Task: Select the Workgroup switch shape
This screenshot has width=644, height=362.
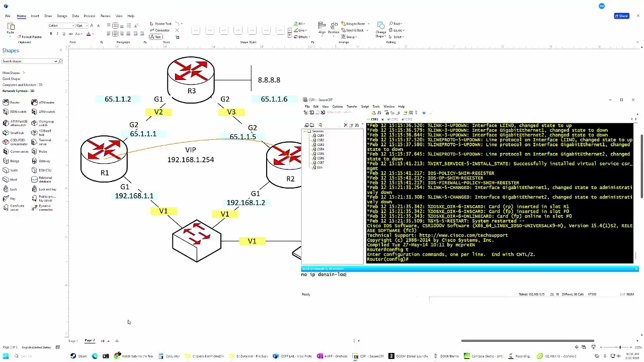Action: point(42,123)
